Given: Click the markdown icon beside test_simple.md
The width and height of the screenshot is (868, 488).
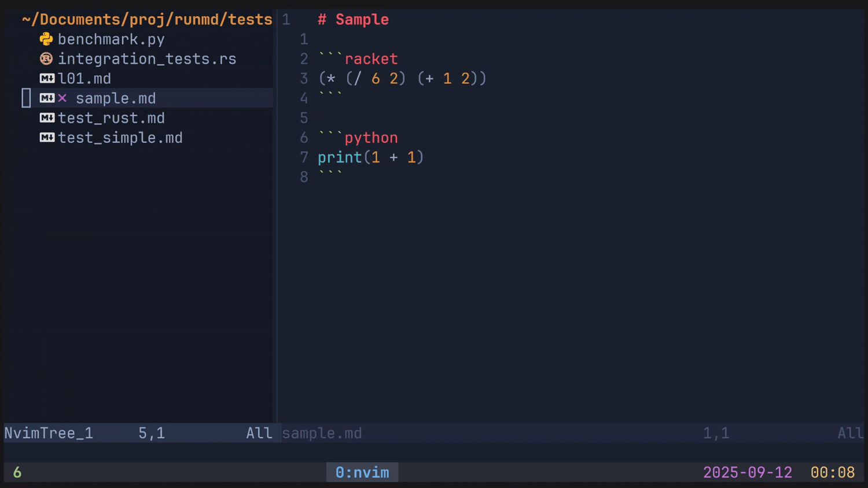Looking at the screenshot, I should [47, 138].
